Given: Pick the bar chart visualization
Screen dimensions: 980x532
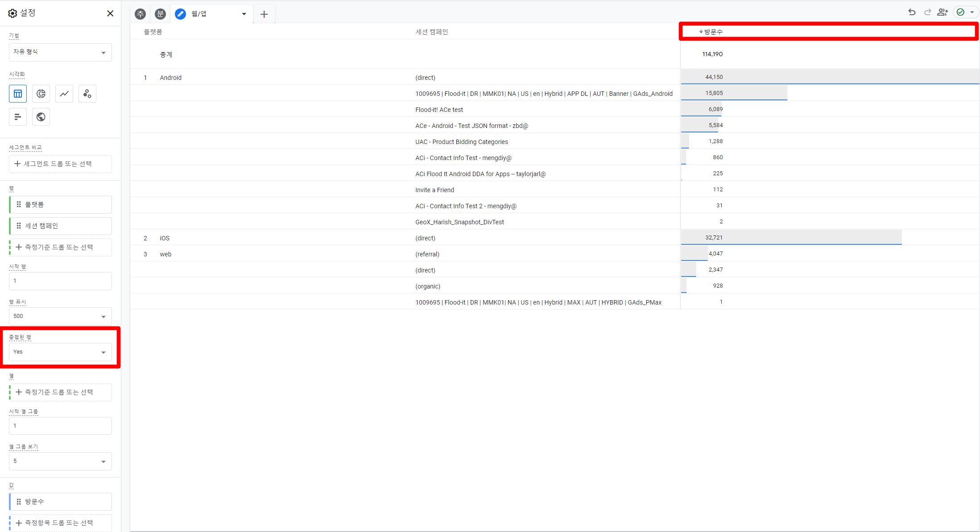Looking at the screenshot, I should click(18, 117).
